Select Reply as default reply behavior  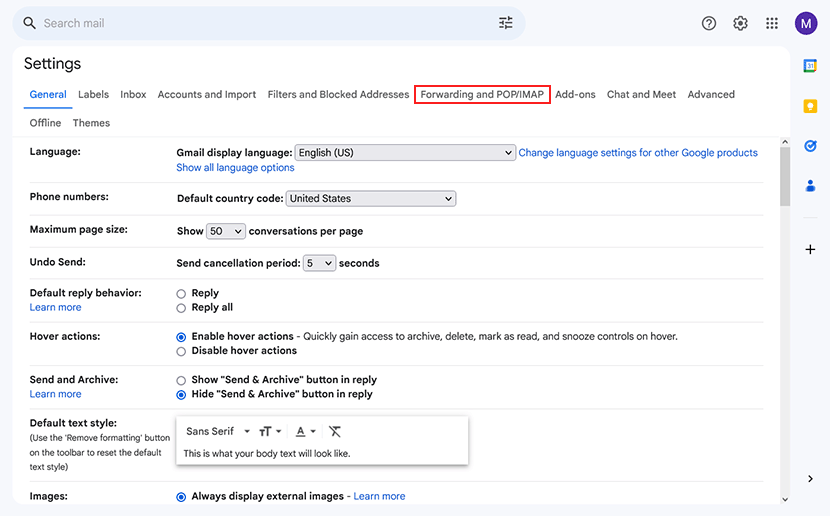tap(181, 294)
